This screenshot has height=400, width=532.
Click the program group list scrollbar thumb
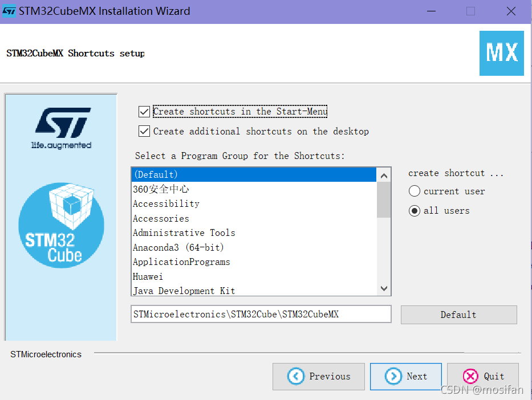point(384,200)
